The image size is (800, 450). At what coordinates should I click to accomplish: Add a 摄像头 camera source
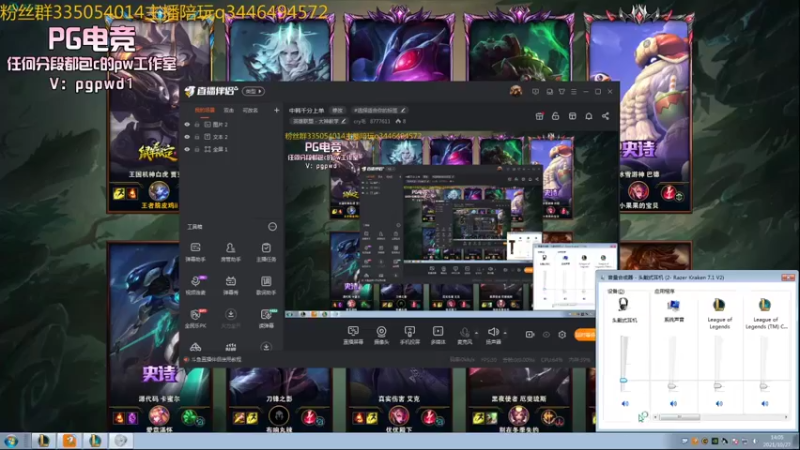tap(381, 335)
